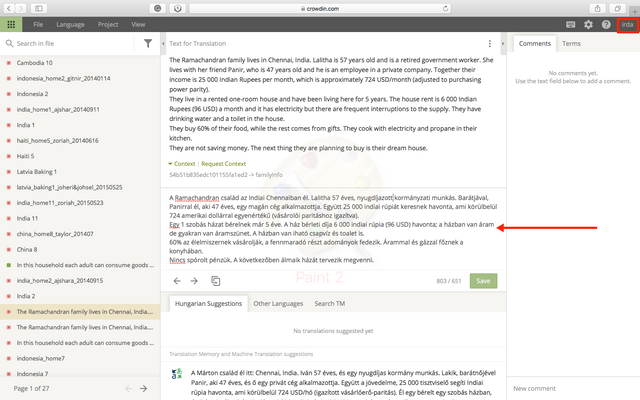This screenshot has width=640, height=400.
Task: Select 'india_home11_zoriah_20150523' string
Action: point(60,203)
